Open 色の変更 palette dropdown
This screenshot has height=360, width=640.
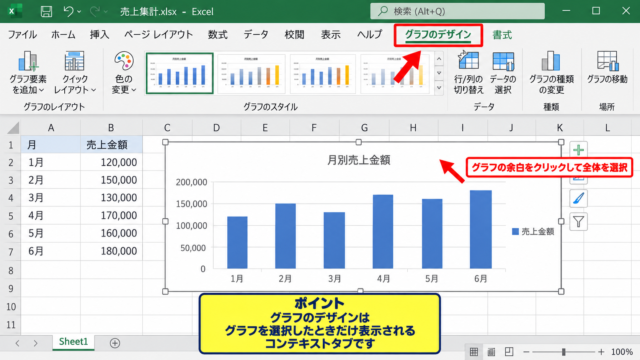[x=123, y=73]
